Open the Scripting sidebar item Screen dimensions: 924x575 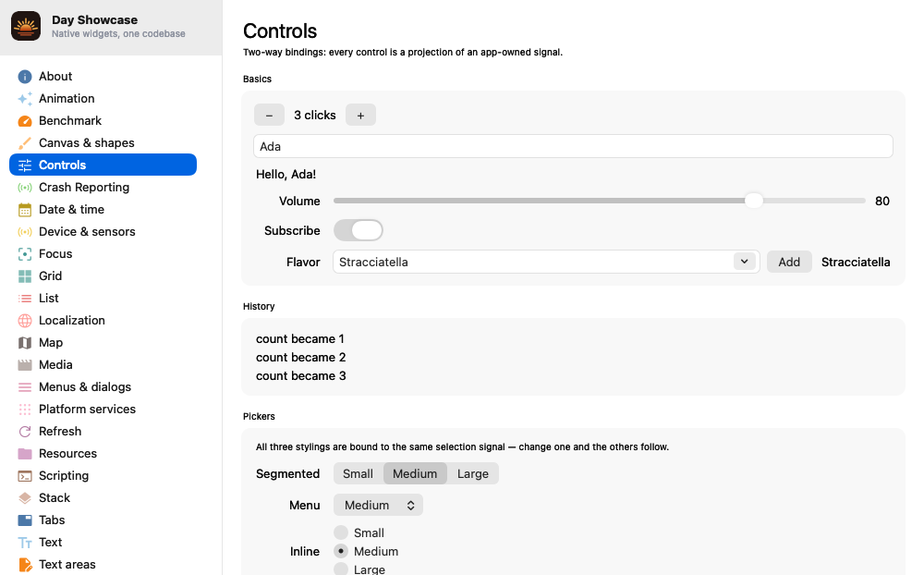pyautogui.click(x=103, y=476)
